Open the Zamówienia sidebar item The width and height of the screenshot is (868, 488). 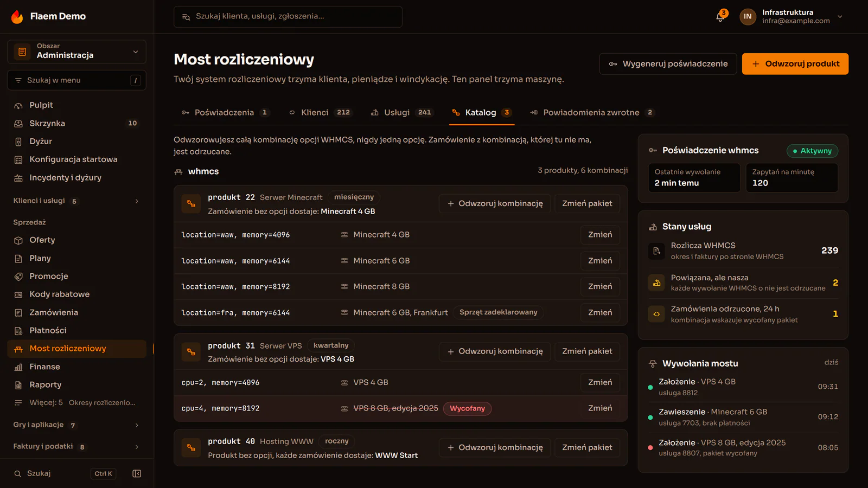click(77, 312)
